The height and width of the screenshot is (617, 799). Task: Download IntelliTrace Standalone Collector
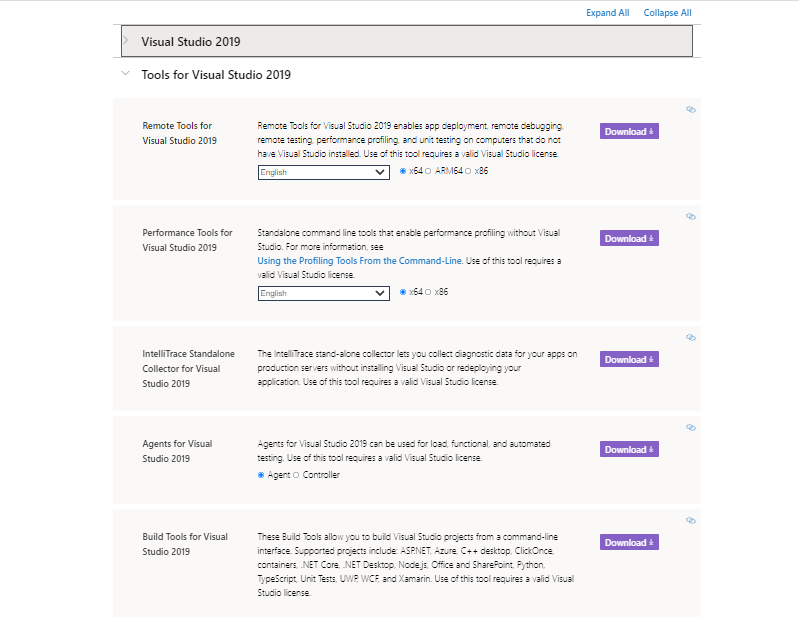629,359
